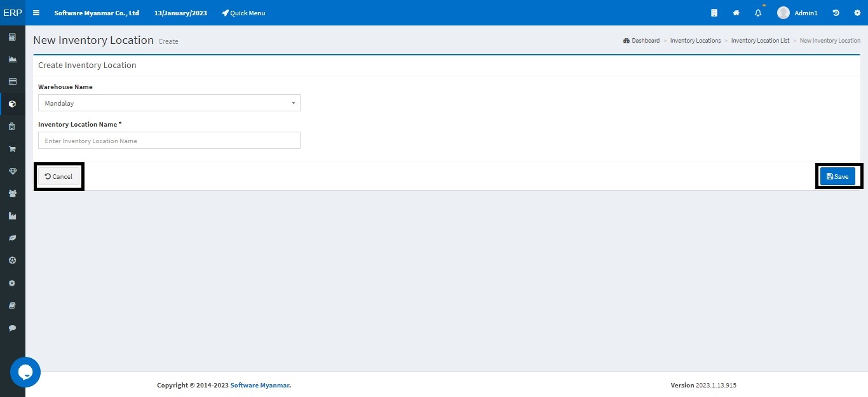Image resolution: width=868 pixels, height=397 pixels.
Task: Click the Create Inventory Location heading
Action: (87, 65)
